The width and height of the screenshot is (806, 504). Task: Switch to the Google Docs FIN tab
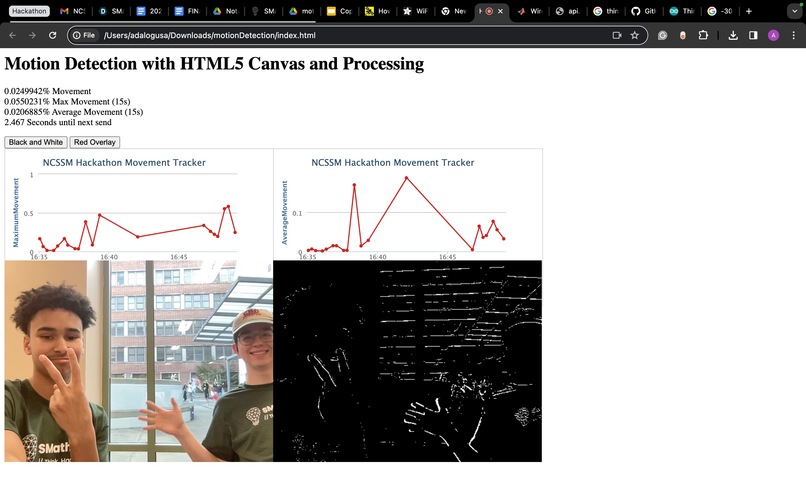point(187,11)
